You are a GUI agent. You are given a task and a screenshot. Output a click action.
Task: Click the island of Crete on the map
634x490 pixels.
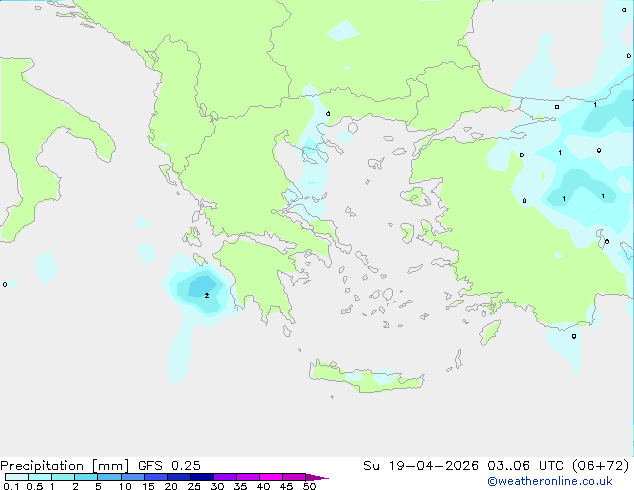click(x=366, y=378)
